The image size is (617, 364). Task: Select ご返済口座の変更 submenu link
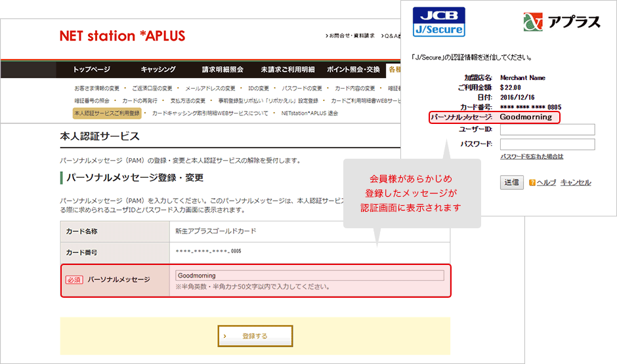[x=152, y=89]
